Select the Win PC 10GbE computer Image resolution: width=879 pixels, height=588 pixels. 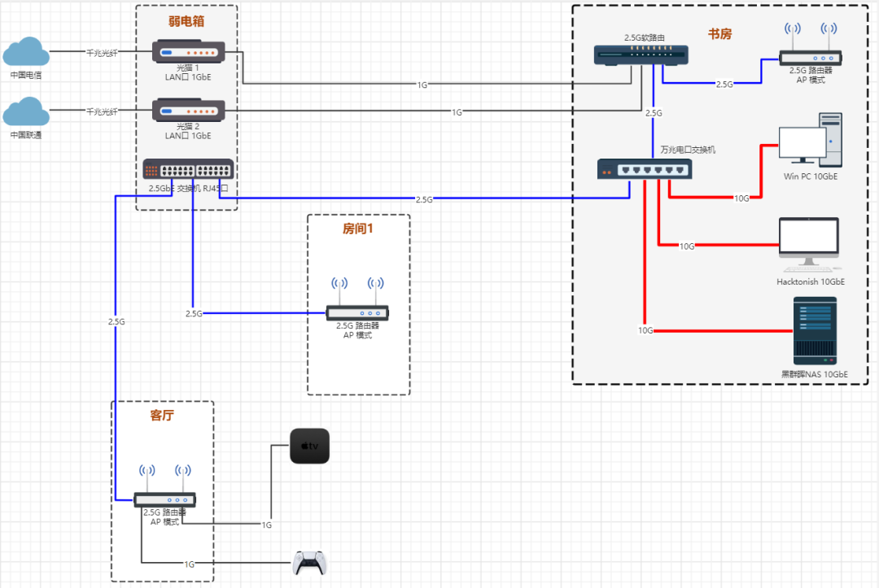point(811,140)
